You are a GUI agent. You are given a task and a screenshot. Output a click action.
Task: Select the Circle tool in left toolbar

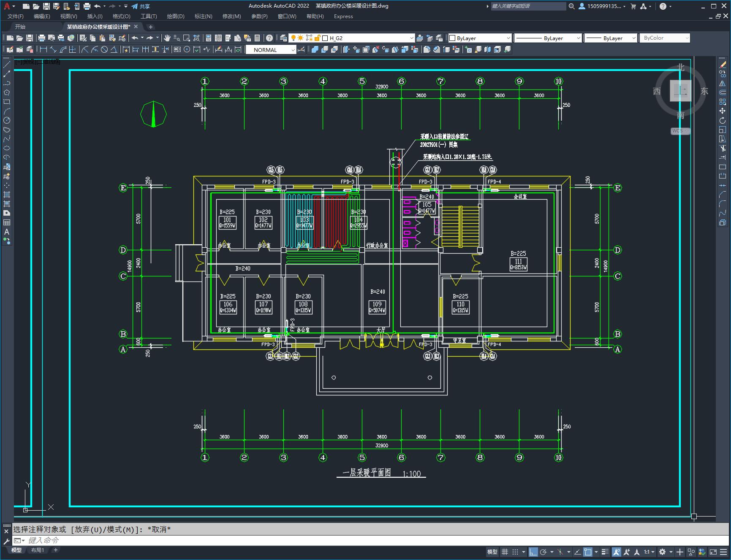pos(7,120)
